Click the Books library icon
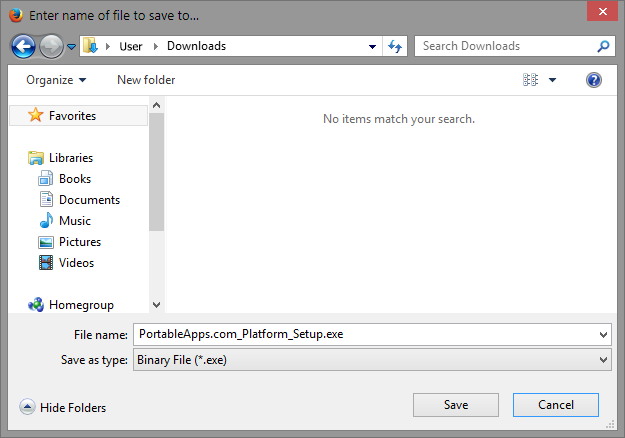 click(45, 179)
